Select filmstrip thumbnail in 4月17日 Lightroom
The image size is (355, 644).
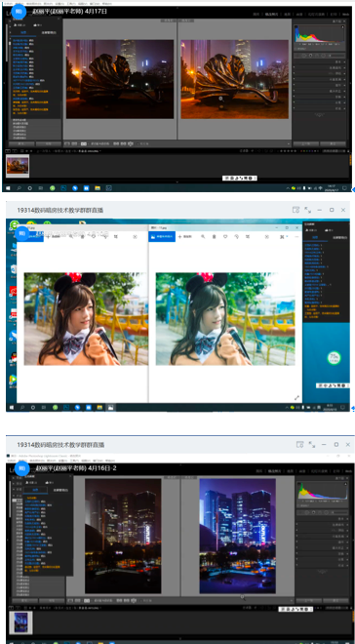[x=18, y=165]
